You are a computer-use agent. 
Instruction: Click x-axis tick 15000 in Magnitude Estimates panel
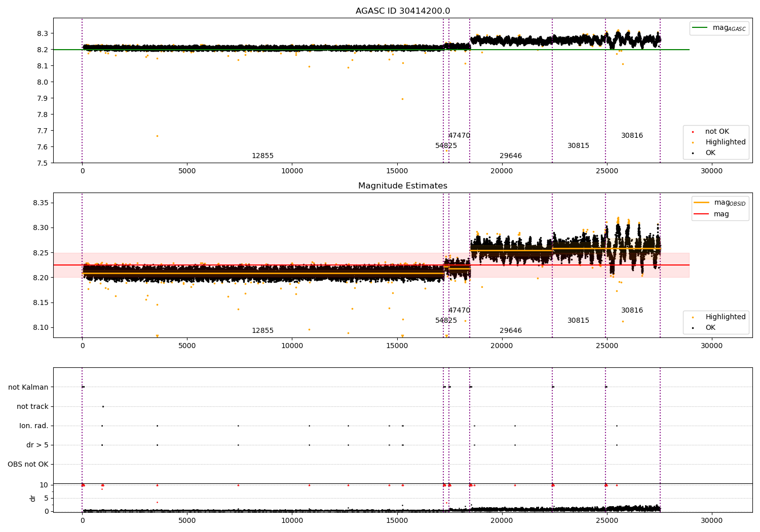point(397,346)
